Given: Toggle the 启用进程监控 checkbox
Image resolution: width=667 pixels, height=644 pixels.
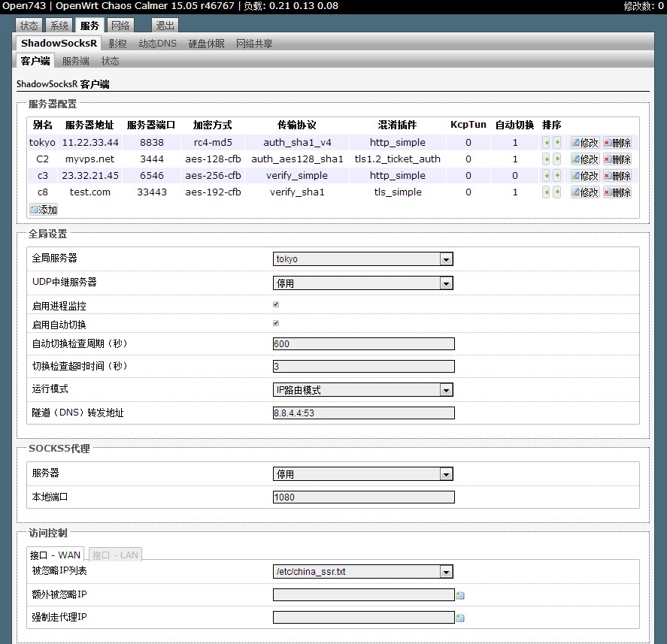Looking at the screenshot, I should click(276, 305).
